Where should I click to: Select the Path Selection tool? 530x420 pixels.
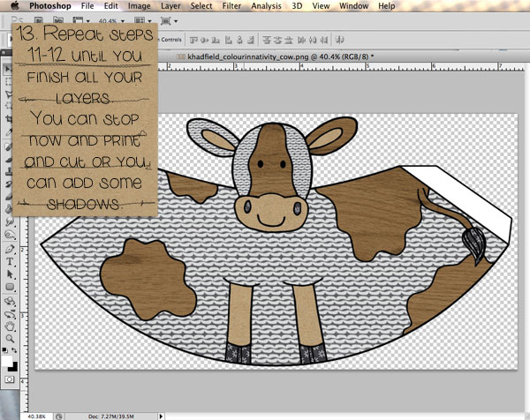pos(10,274)
